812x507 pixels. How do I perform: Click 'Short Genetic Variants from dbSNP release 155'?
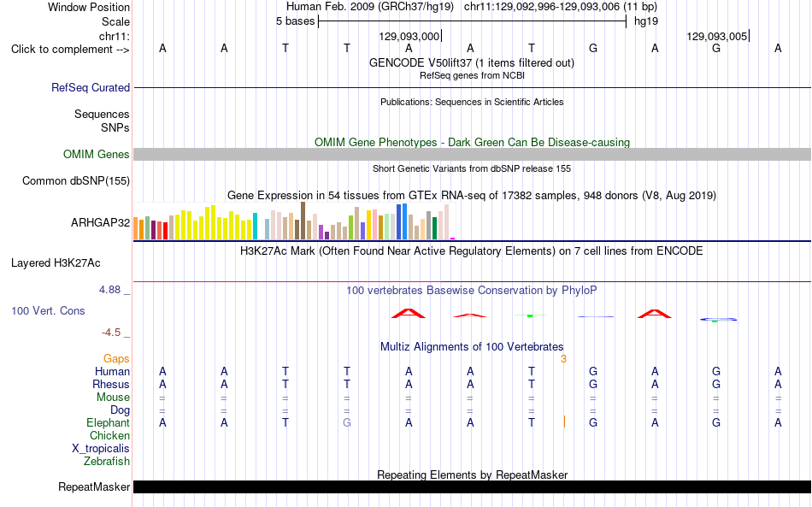pyautogui.click(x=472, y=168)
